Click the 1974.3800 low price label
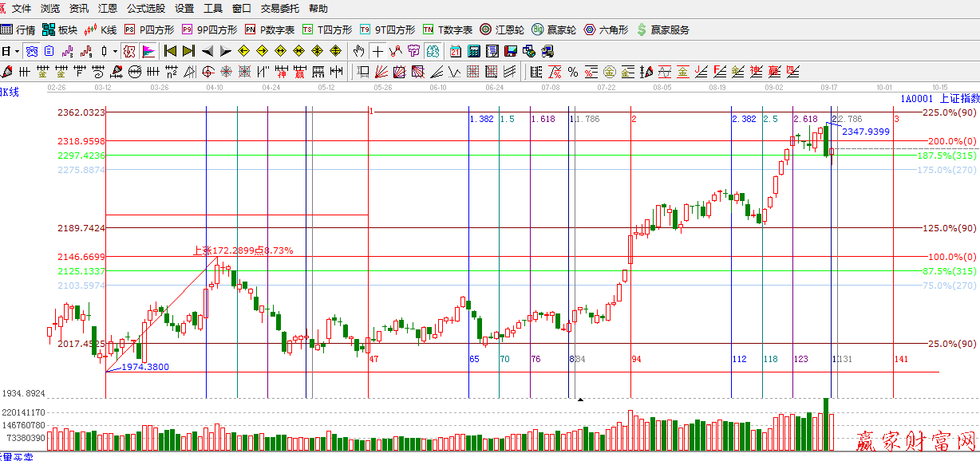The height and width of the screenshot is (461, 980). coord(144,367)
